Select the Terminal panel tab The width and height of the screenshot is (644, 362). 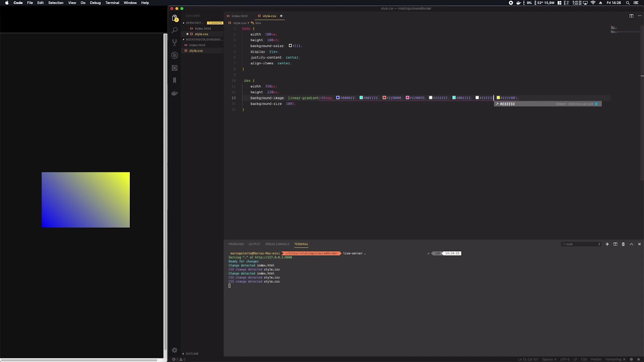click(x=301, y=244)
